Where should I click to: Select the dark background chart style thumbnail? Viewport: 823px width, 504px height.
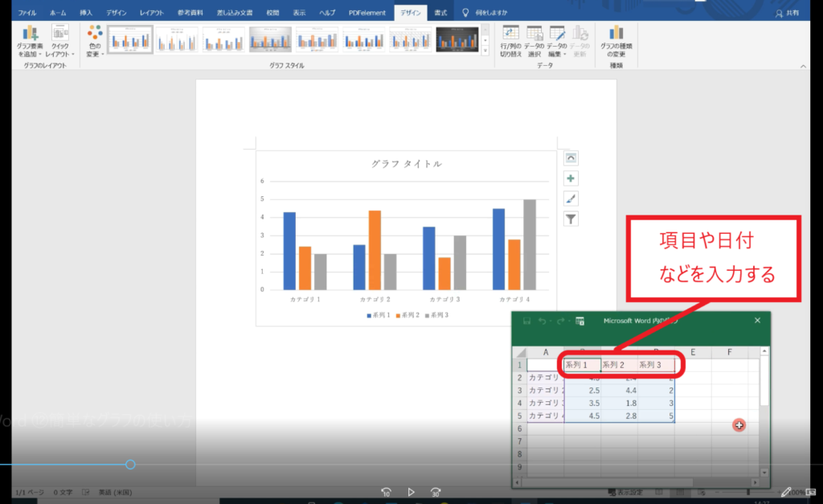coord(457,39)
